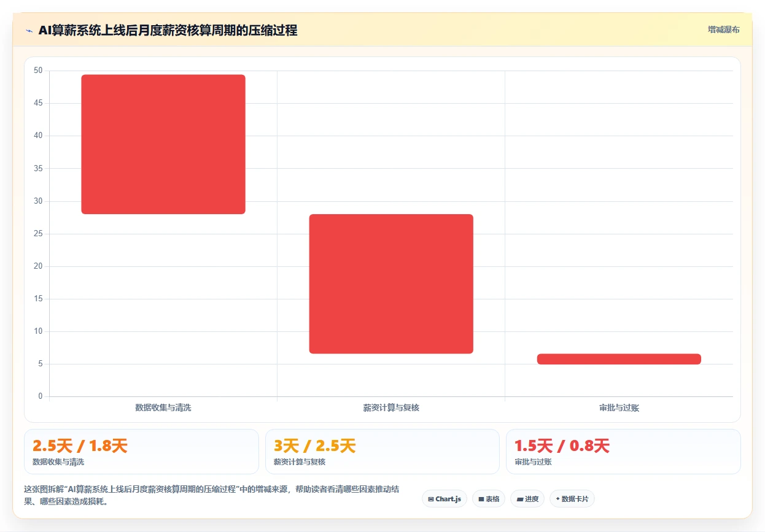Click 数据收集与清洗 caption in first card

coord(58,462)
